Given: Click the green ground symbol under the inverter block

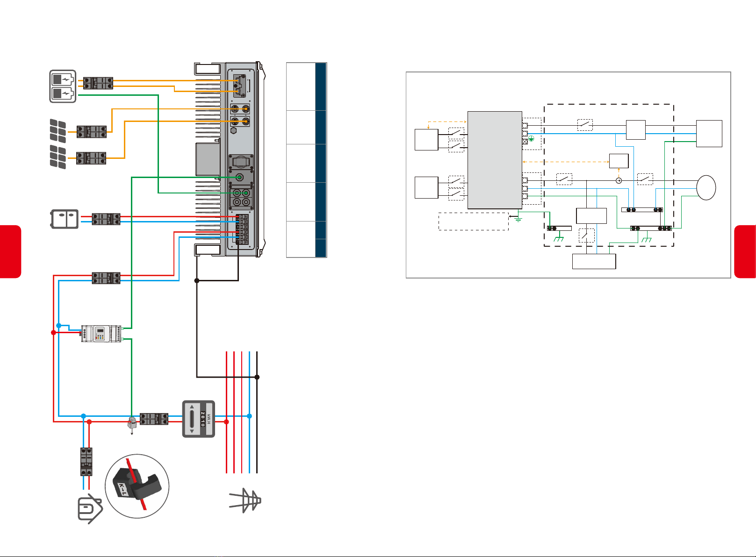Looking at the screenshot, I should 518,219.
